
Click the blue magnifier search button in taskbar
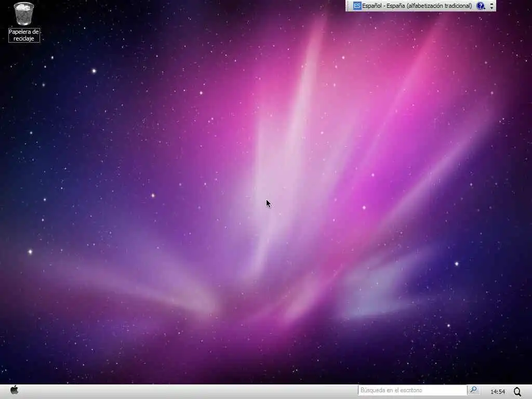coord(473,390)
